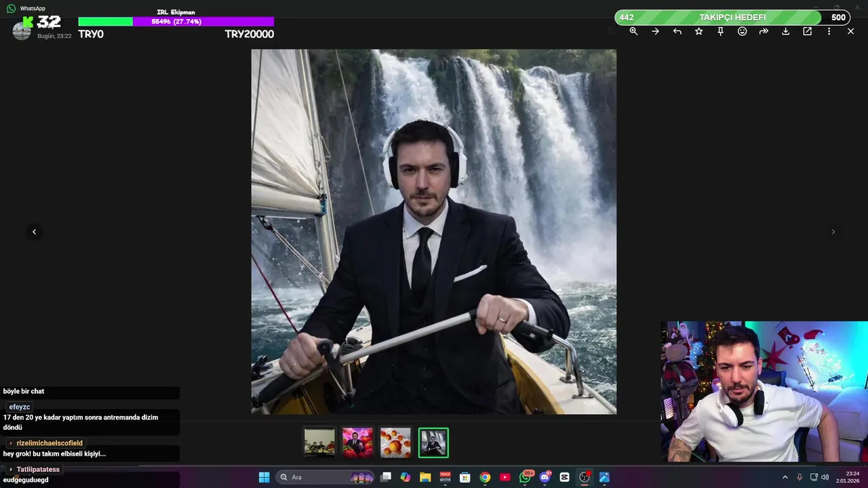Forward this photo with double-arrow icon
This screenshot has width=868, height=488.
[x=764, y=31]
